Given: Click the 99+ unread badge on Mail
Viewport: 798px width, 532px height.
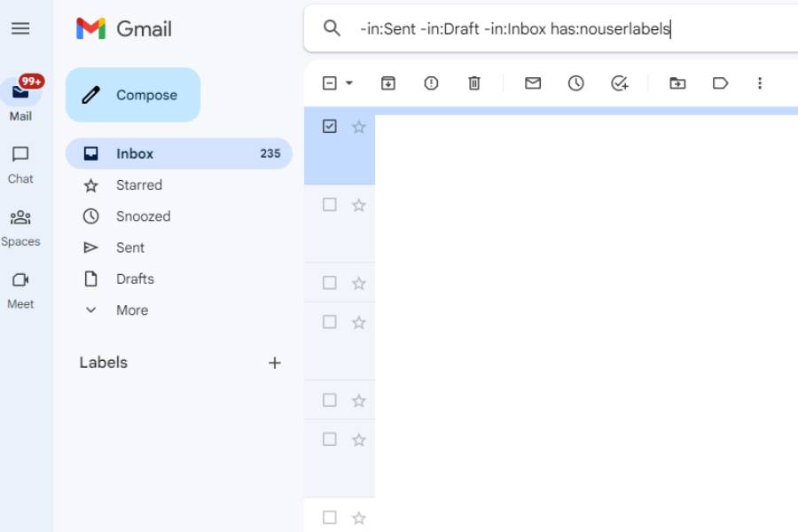Looking at the screenshot, I should [32, 82].
